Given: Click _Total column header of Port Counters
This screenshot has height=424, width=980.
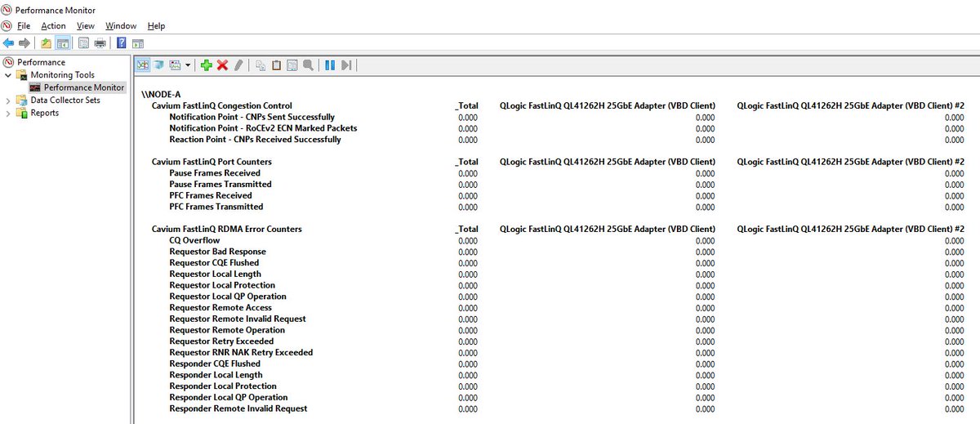Looking at the screenshot, I should (x=466, y=162).
